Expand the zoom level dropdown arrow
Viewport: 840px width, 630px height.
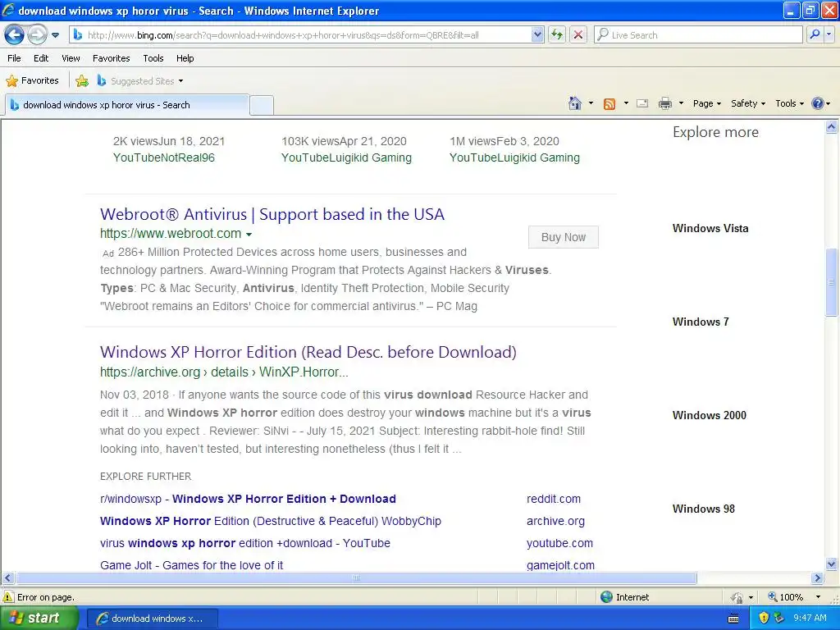click(818, 597)
